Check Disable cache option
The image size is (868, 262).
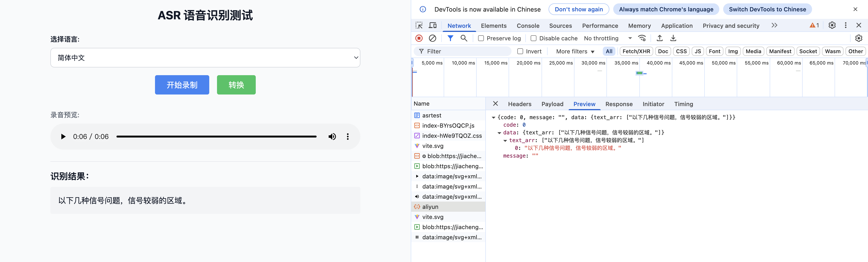(534, 38)
